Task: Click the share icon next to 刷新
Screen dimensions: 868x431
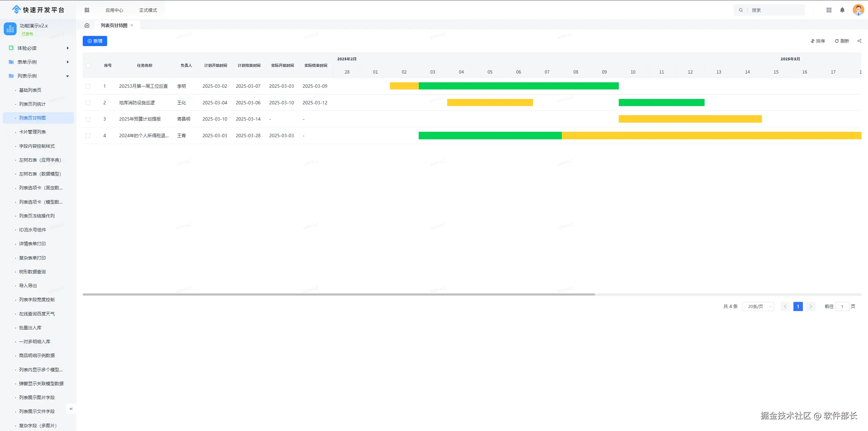Action: [859, 41]
